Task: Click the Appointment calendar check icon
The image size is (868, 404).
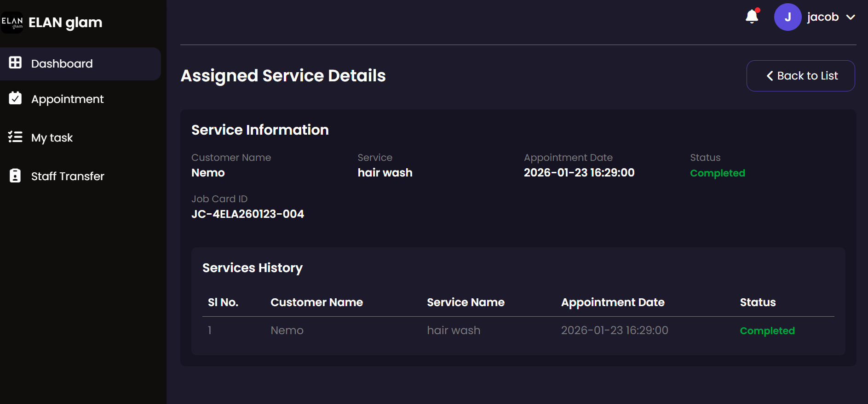Action: pyautogui.click(x=15, y=98)
